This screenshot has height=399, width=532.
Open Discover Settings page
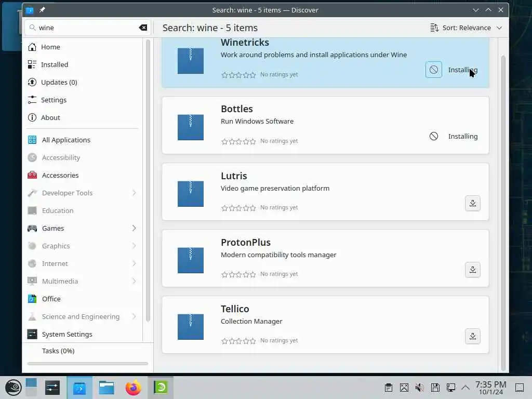click(x=83, y=100)
